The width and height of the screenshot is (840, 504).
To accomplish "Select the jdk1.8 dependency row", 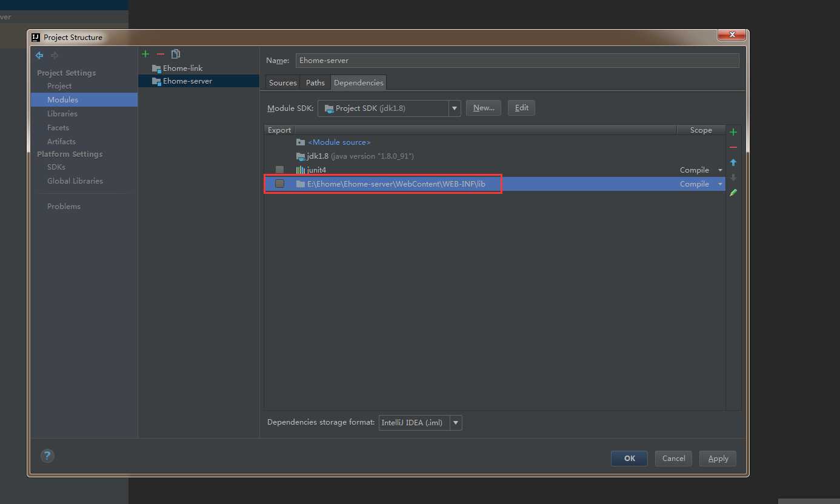I will pos(495,156).
